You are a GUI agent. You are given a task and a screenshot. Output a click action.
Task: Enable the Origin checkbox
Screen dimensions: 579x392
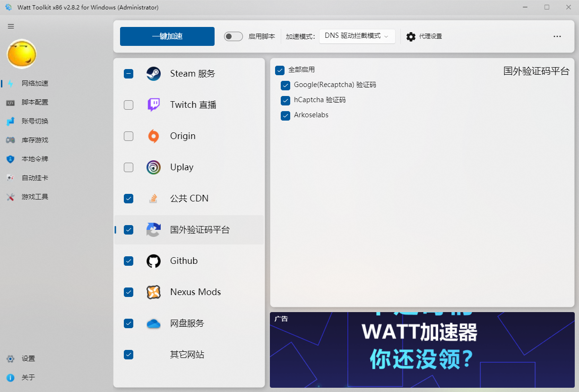129,136
